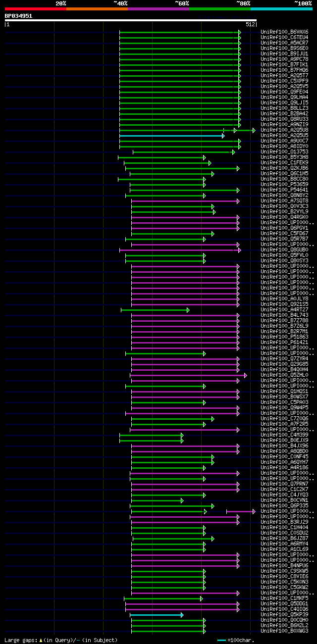Image resolution: width=317 pixels, height=644 pixels.
Task: Click label UniRef100_A4RT27
Action: pyautogui.click(x=284, y=310)
